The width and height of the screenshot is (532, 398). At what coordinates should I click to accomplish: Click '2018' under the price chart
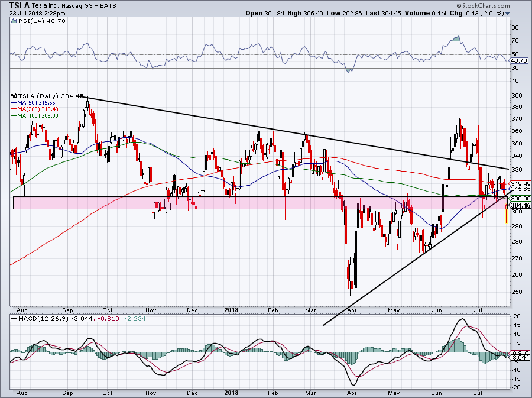231,310
